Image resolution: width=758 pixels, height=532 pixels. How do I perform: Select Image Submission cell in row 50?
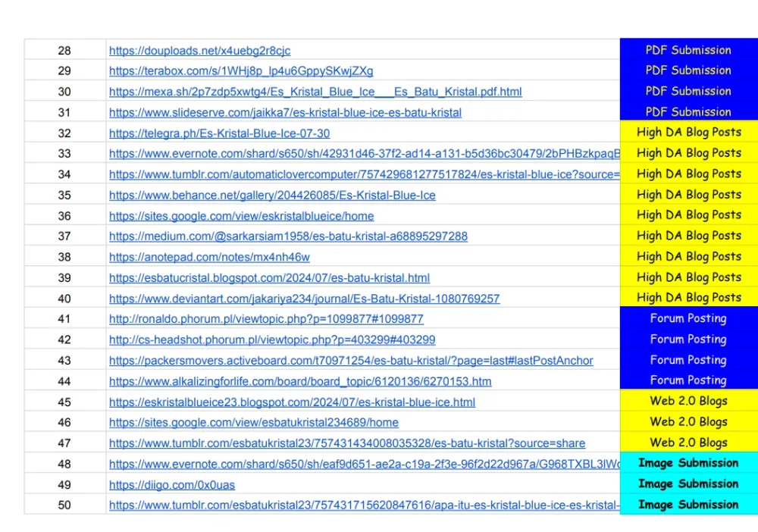point(689,504)
